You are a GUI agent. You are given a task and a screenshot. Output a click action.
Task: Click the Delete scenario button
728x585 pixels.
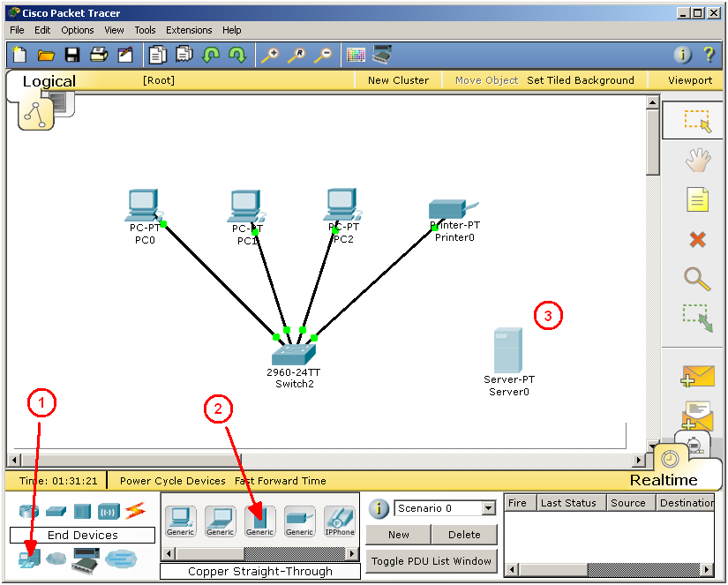(464, 535)
